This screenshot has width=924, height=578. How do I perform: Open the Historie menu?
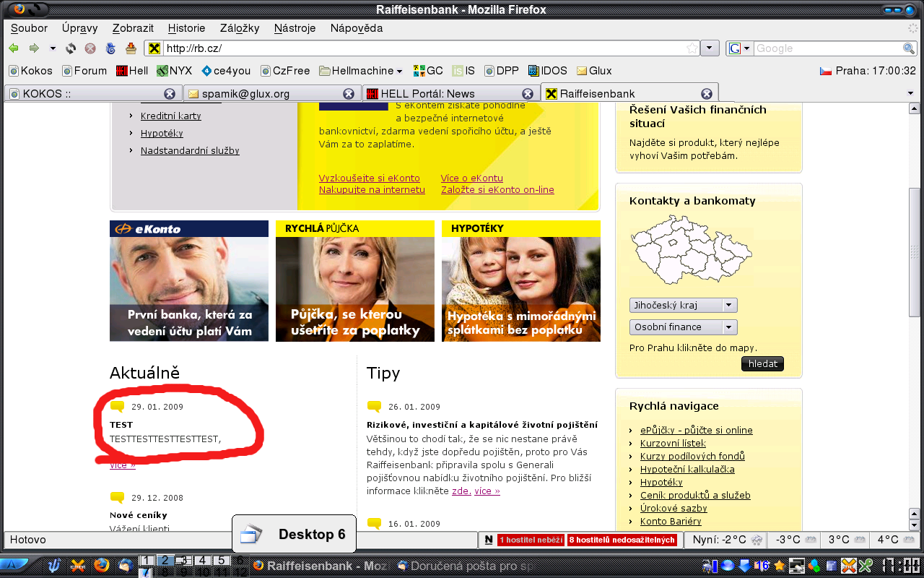pos(186,28)
